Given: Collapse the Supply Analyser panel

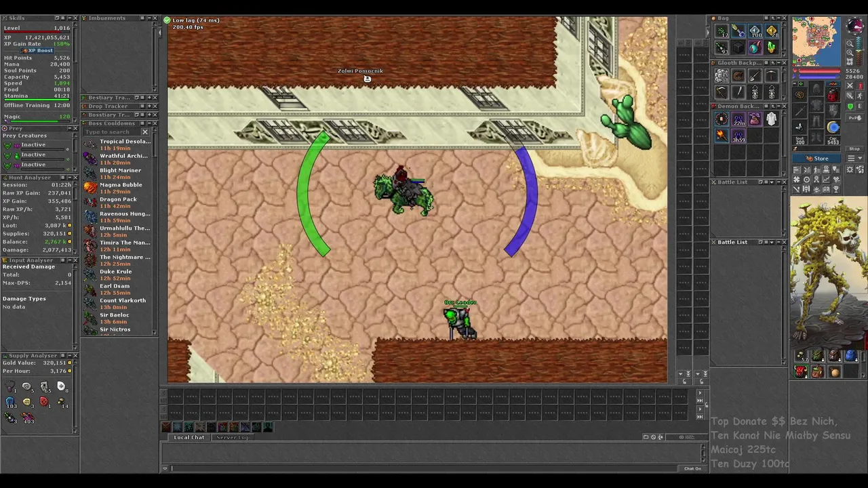Looking at the screenshot, I should point(69,356).
